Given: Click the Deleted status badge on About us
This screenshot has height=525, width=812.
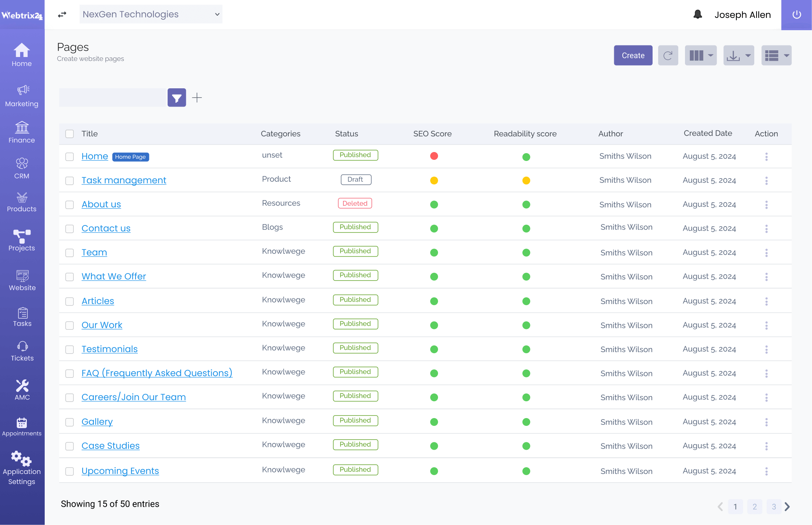Looking at the screenshot, I should (355, 203).
